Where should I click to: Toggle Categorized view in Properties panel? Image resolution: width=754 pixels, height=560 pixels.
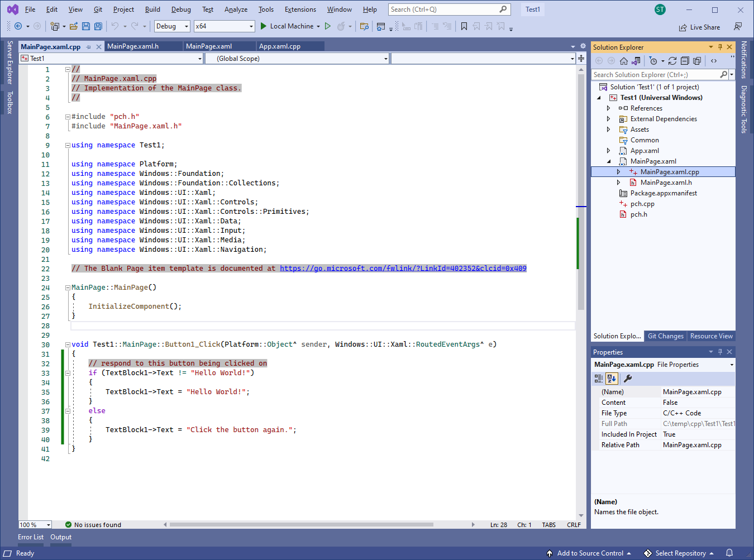pyautogui.click(x=599, y=379)
